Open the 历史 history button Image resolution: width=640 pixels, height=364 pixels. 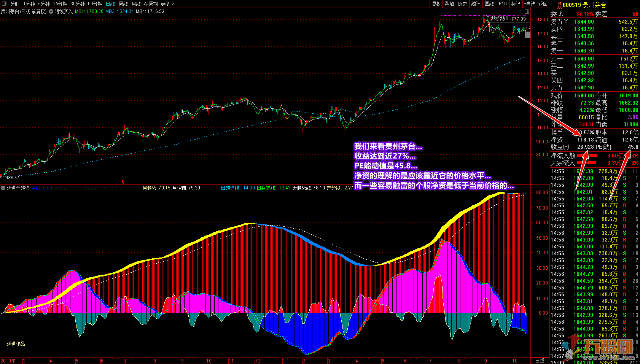tap(463, 4)
